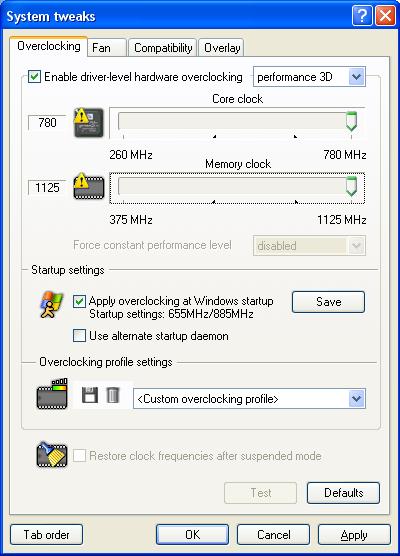Expand the Custom overclocking profile dropdown
Screen dimensions: 400x556
[x=249, y=399]
